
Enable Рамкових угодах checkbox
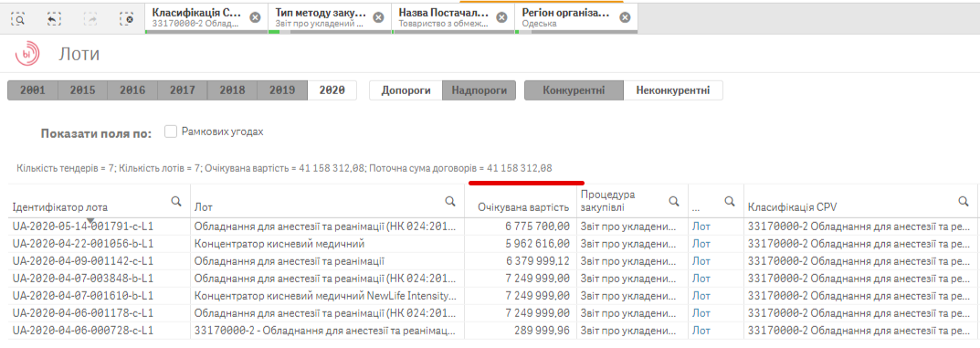(x=171, y=132)
